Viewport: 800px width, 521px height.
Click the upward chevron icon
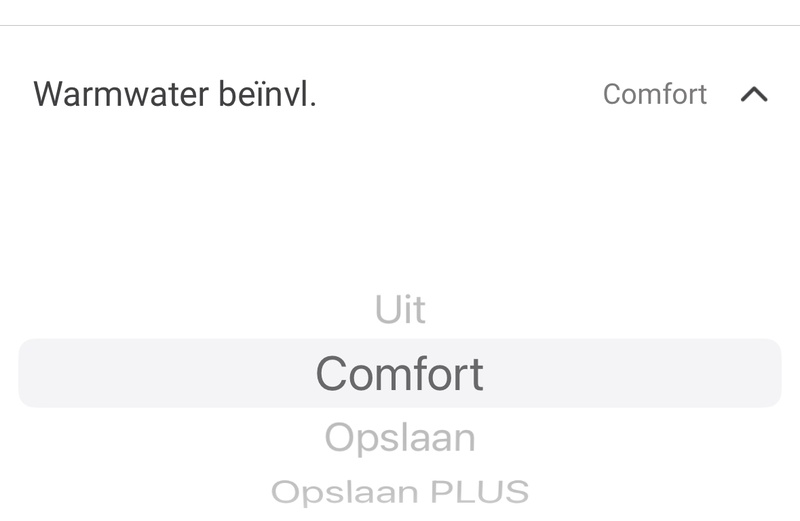click(x=753, y=94)
